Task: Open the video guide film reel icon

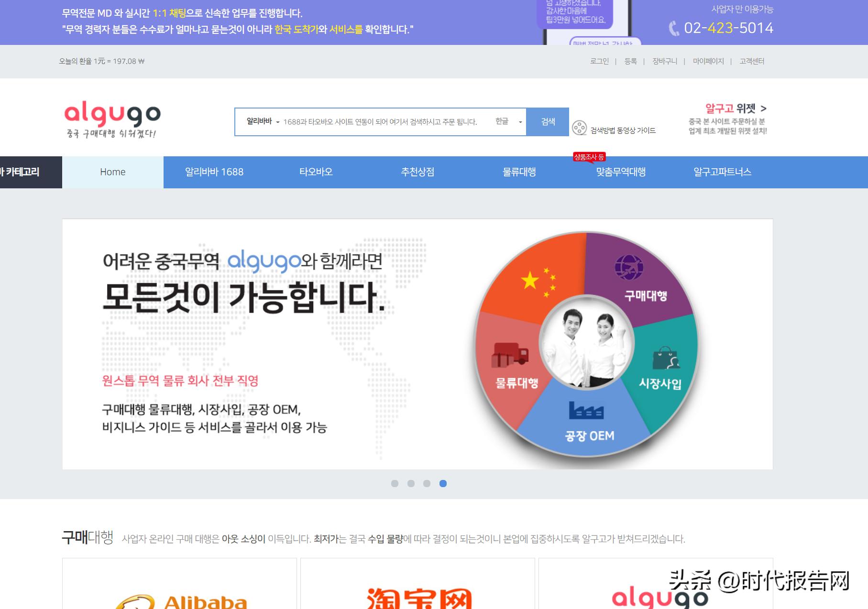Action: click(x=579, y=128)
